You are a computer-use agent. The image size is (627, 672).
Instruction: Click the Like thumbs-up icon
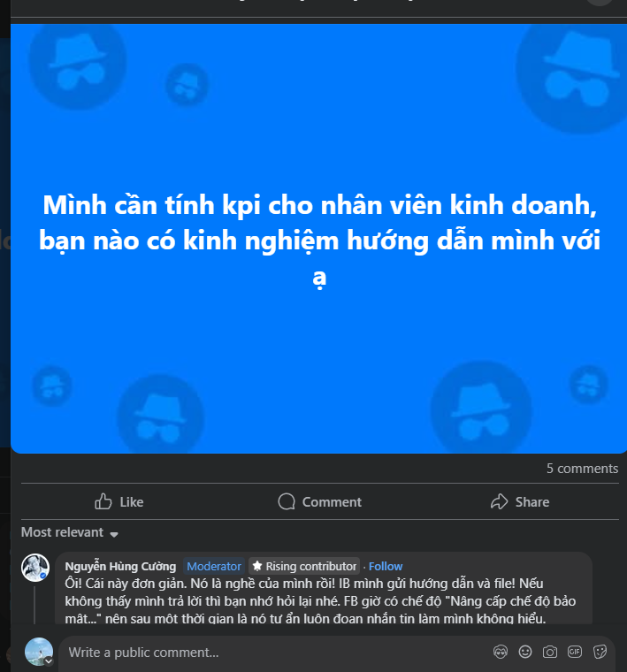click(103, 501)
